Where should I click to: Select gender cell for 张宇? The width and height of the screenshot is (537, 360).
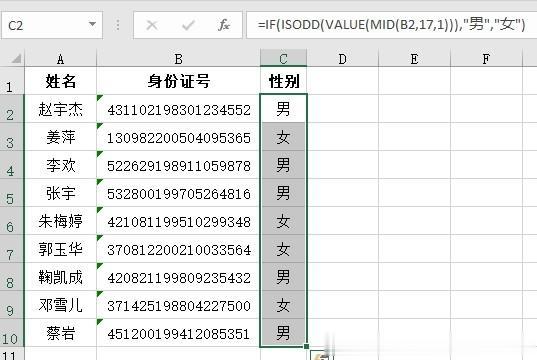point(284,194)
